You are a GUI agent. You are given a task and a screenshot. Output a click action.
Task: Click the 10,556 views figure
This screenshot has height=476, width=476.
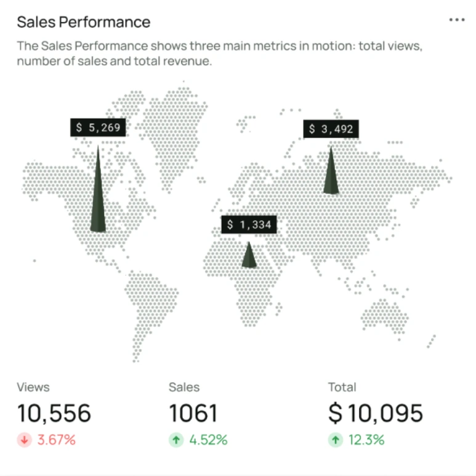(x=54, y=413)
